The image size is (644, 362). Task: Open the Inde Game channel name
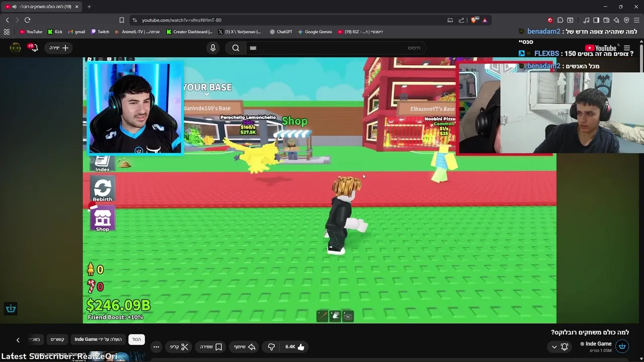(598, 344)
